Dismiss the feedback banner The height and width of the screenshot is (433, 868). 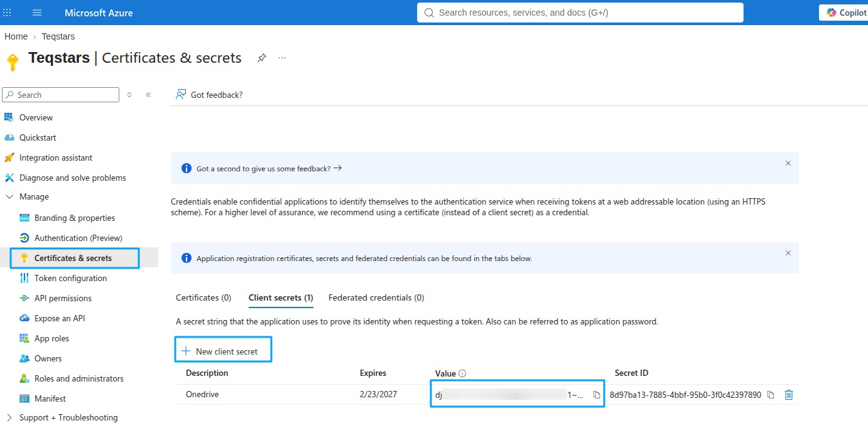coord(788,163)
